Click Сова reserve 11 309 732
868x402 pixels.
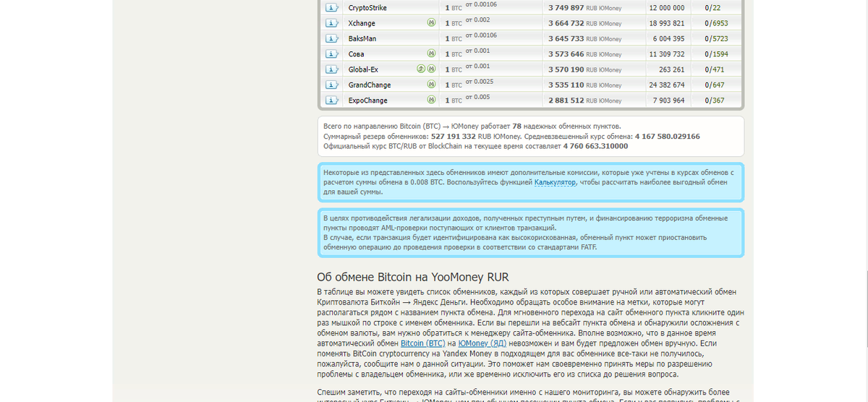pos(667,54)
